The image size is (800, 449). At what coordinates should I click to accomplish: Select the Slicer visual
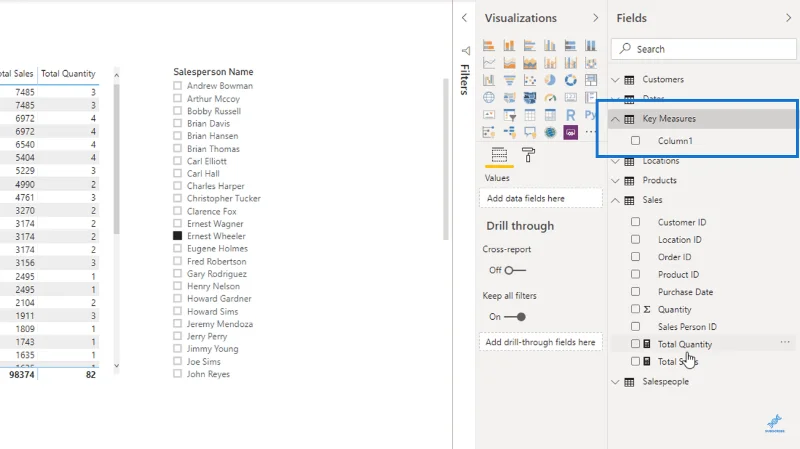509,115
